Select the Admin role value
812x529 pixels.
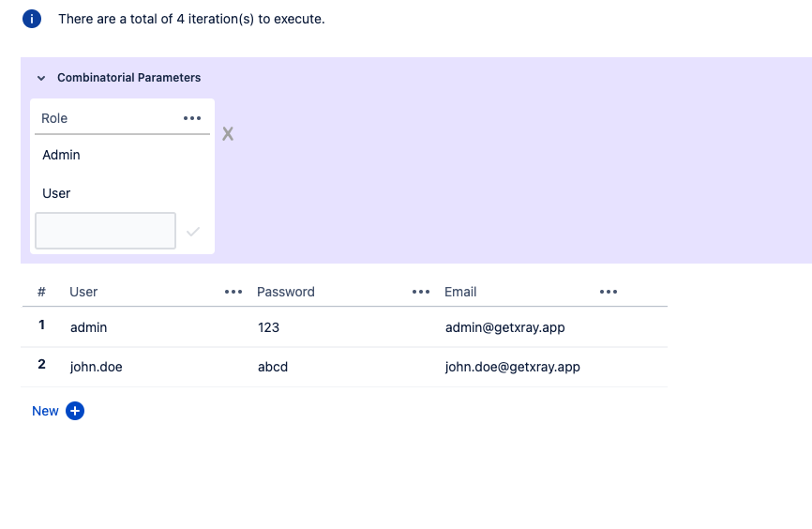61,155
